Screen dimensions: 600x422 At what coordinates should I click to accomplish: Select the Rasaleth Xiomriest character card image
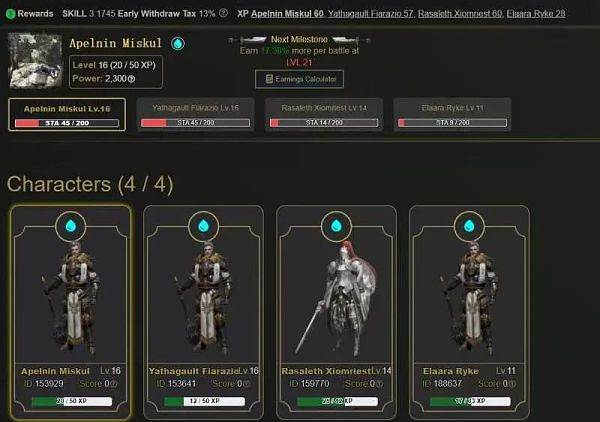[336, 298]
